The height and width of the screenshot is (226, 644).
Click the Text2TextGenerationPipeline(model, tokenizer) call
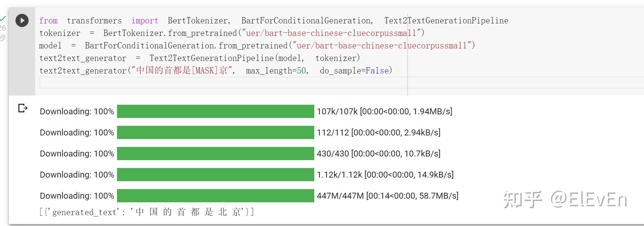[255, 58]
